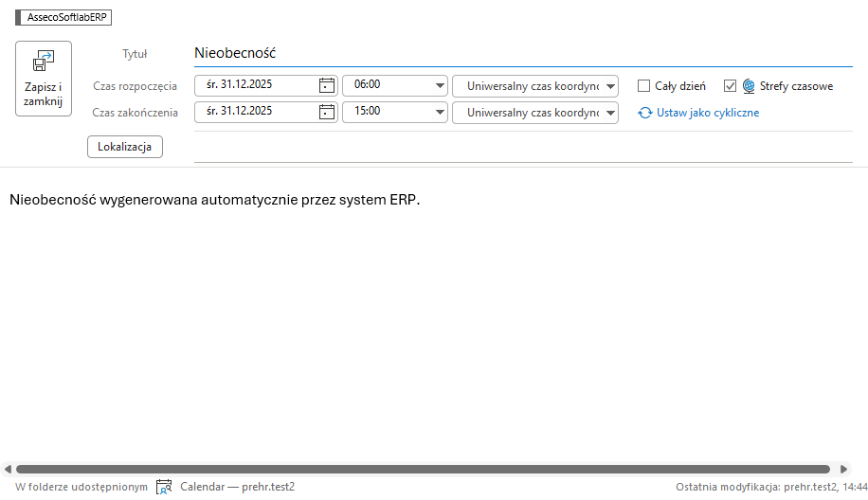Enable the Cały dzień checkbox
This screenshot has width=868, height=500.
[x=643, y=86]
